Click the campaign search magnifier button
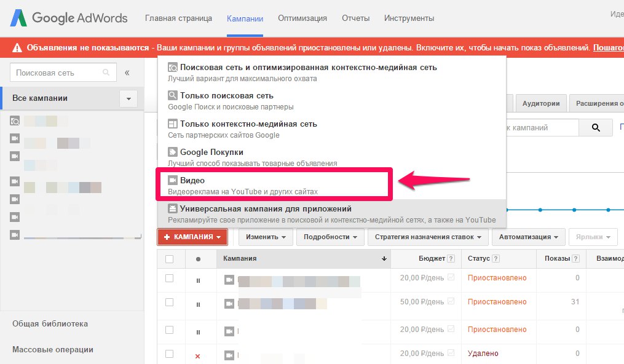The width and height of the screenshot is (624, 364). point(596,128)
